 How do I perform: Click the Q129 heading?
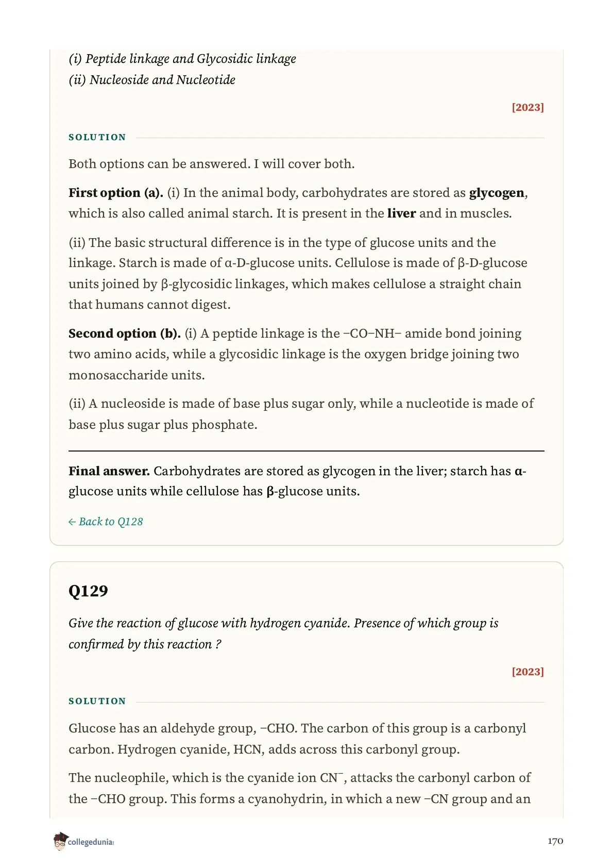[x=88, y=591]
